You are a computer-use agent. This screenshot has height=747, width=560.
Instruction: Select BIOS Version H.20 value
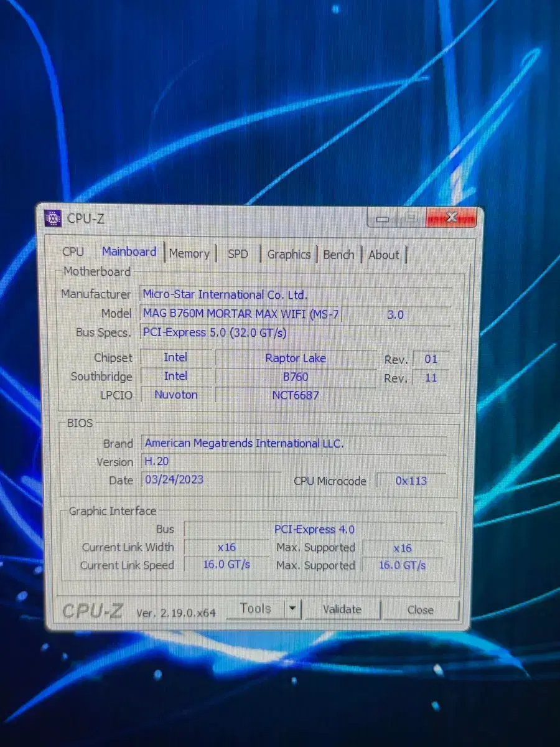pos(294,462)
